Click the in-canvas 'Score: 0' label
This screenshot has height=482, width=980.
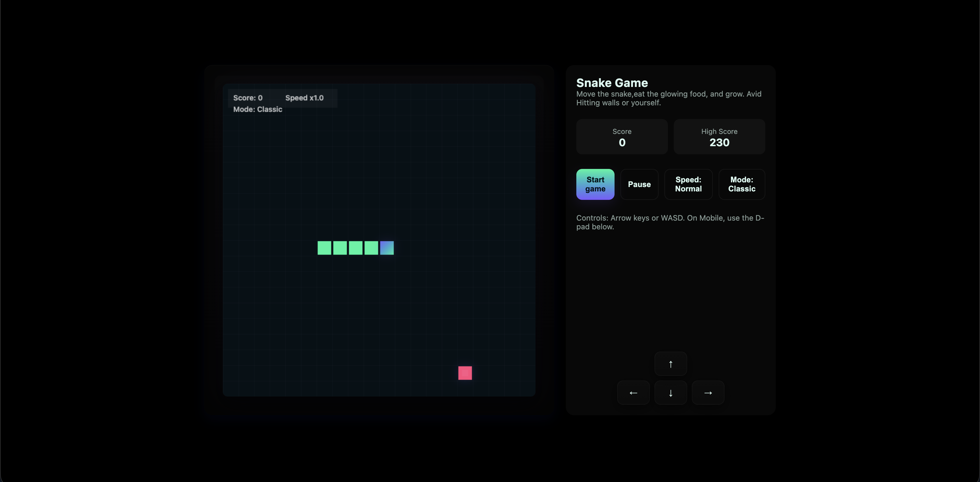pos(248,98)
